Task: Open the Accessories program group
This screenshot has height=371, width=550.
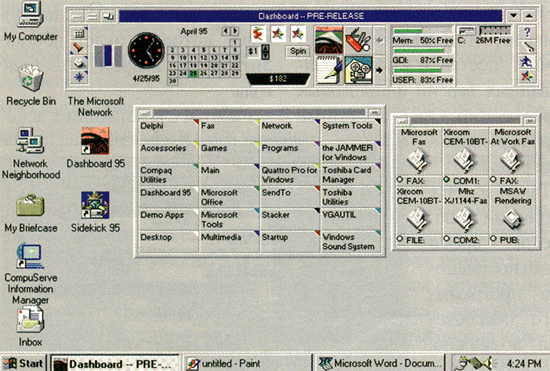Action: (169, 152)
